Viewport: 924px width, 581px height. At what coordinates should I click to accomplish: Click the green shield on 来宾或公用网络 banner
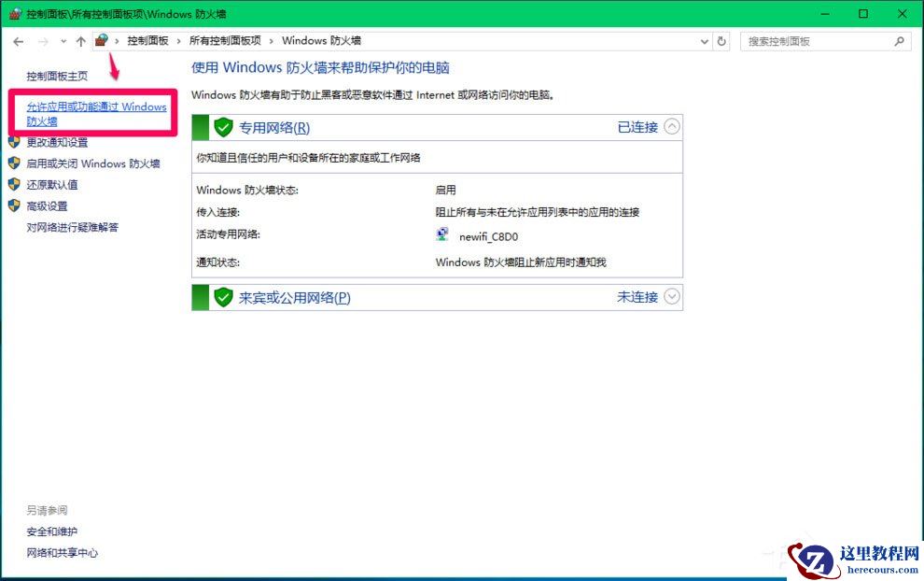point(223,297)
